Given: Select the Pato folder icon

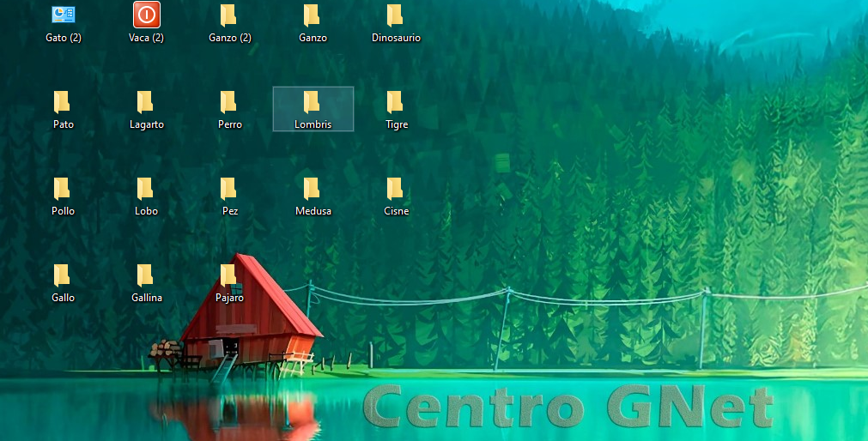Looking at the screenshot, I should [62, 102].
